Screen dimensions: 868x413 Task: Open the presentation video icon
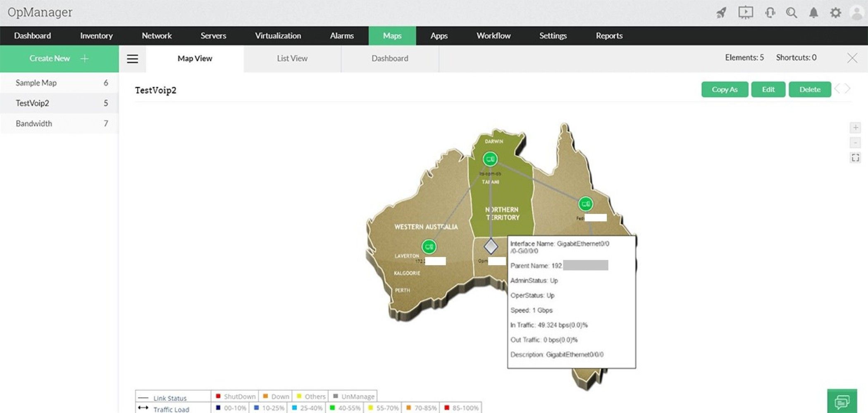pyautogui.click(x=746, y=12)
